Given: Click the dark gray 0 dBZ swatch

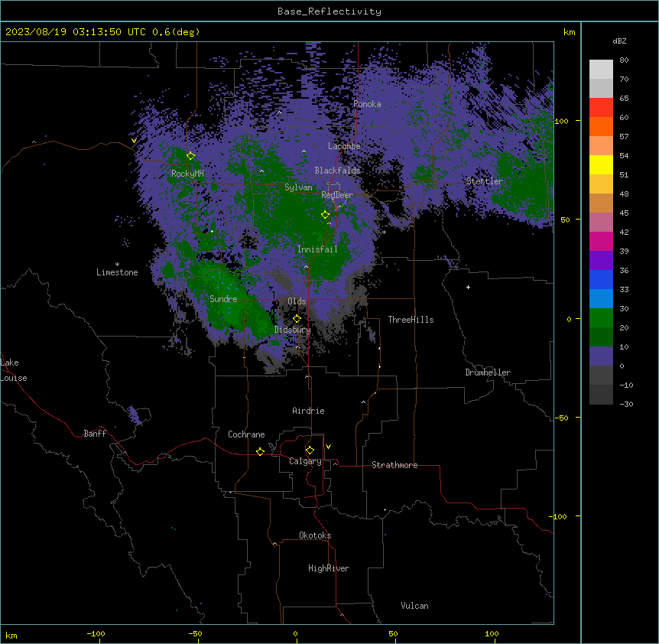Looking at the screenshot, I should coord(601,376).
